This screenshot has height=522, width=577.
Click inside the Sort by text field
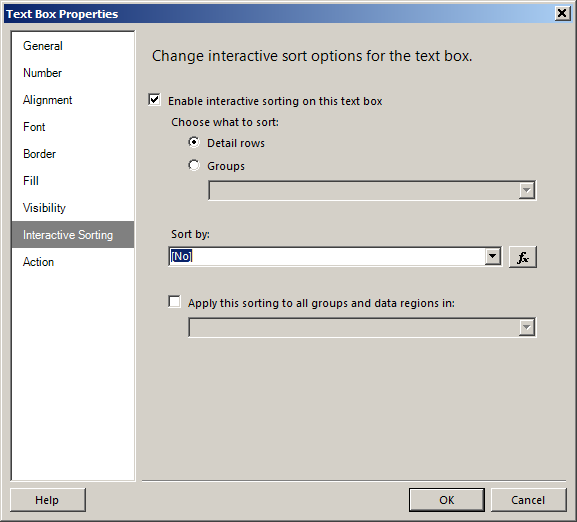327,256
